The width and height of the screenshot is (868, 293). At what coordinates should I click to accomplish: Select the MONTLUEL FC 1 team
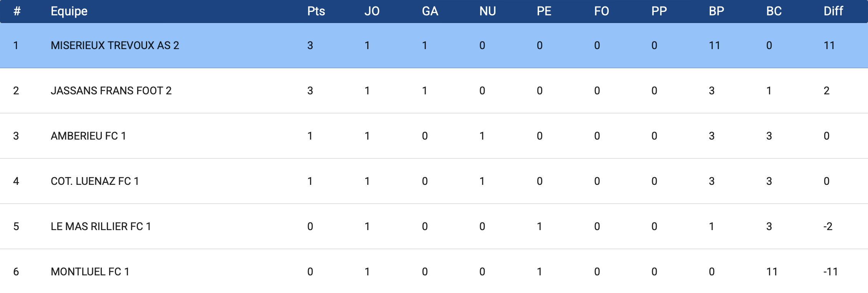click(90, 272)
